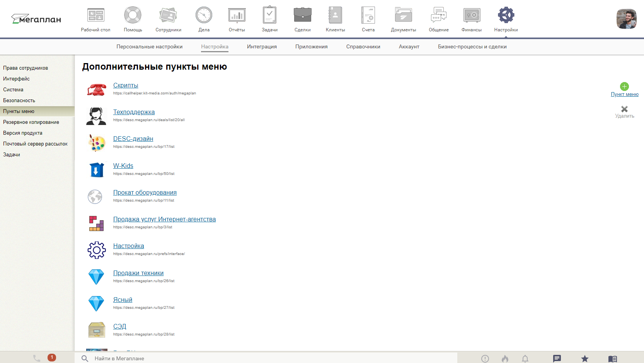
Task: Click the Пункт меню add link
Action: point(625,94)
